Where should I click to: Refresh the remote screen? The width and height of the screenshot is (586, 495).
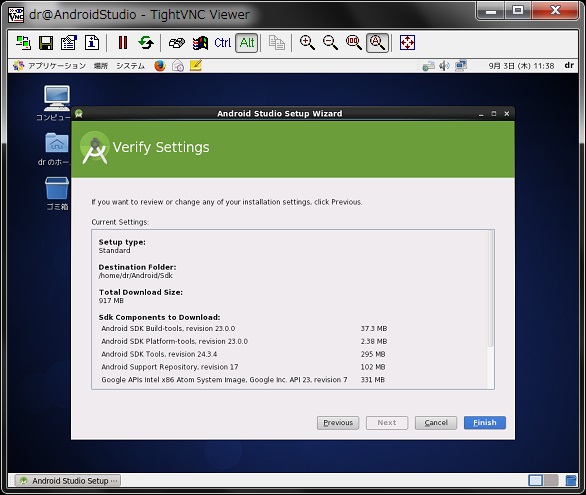click(x=146, y=43)
